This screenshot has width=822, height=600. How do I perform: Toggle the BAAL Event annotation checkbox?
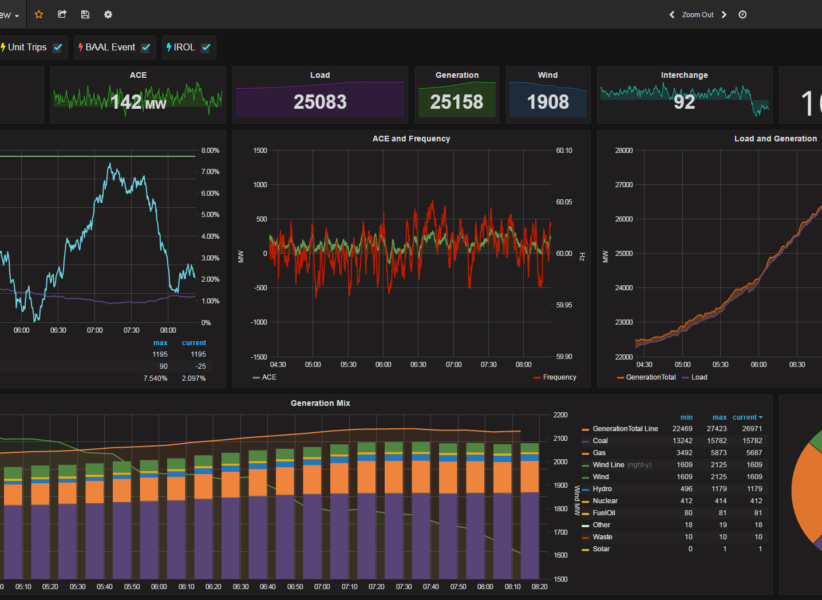pyautogui.click(x=146, y=47)
